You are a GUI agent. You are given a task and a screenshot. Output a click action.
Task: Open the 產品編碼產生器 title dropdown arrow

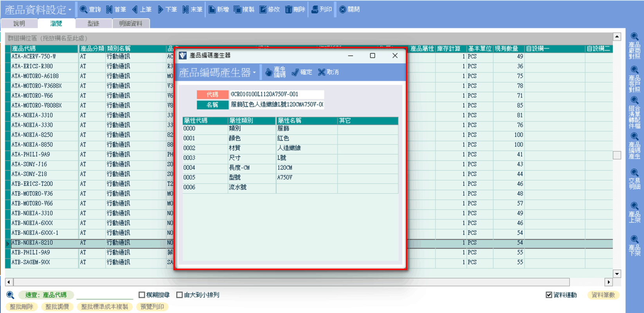(254, 72)
